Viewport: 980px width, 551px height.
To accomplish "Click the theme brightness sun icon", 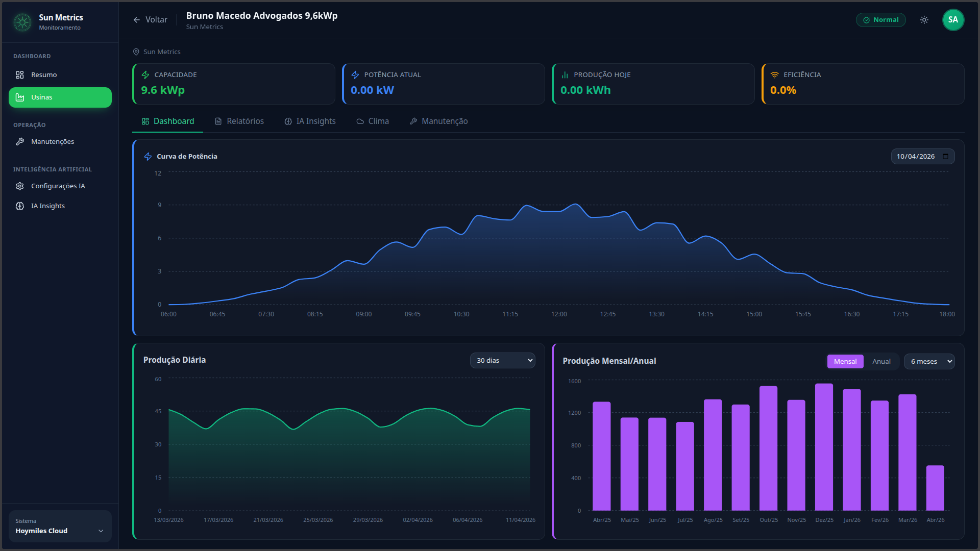I will pos(924,19).
